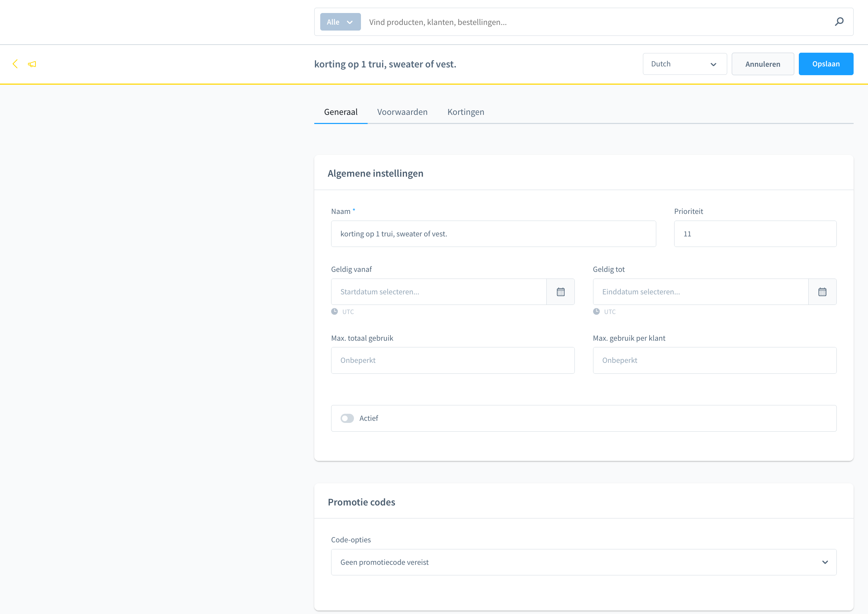Click the magnifying glass search icon

pyautogui.click(x=839, y=22)
